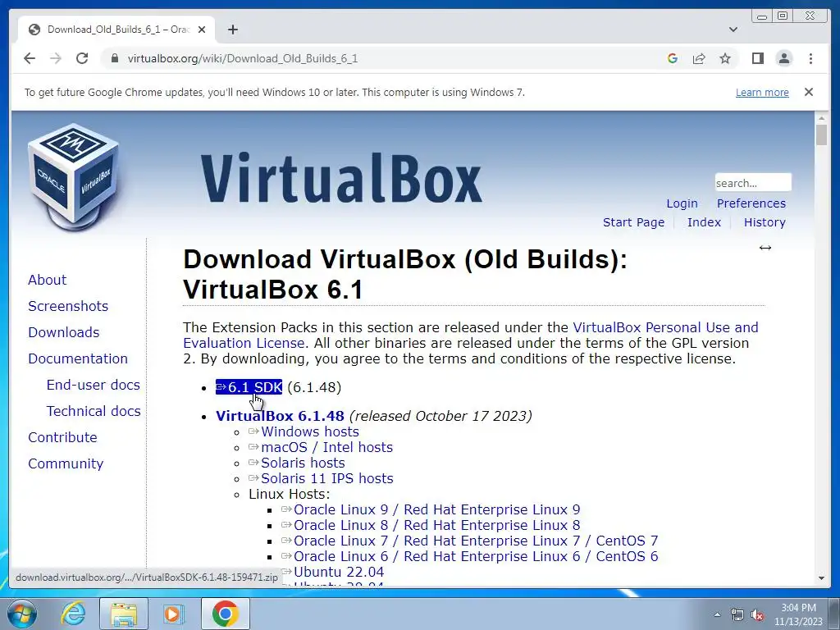This screenshot has width=840, height=630.
Task: Click the muted volume tray icon
Action: click(757, 615)
